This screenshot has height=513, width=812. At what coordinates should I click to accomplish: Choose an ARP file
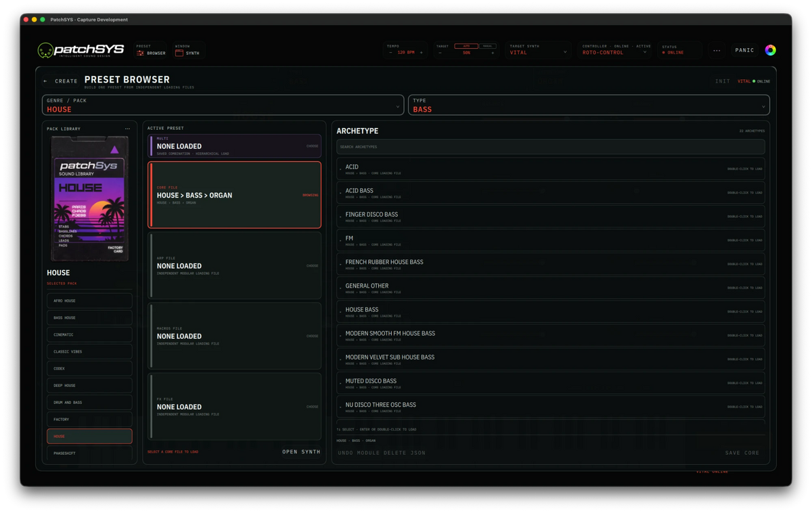[x=234, y=265]
